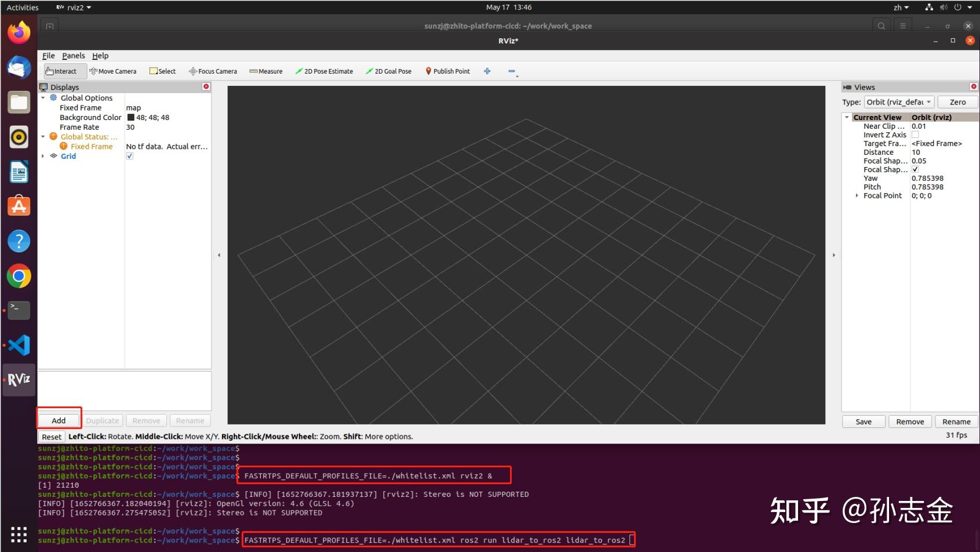Collapse left panel using the splitter arrow

219,255
